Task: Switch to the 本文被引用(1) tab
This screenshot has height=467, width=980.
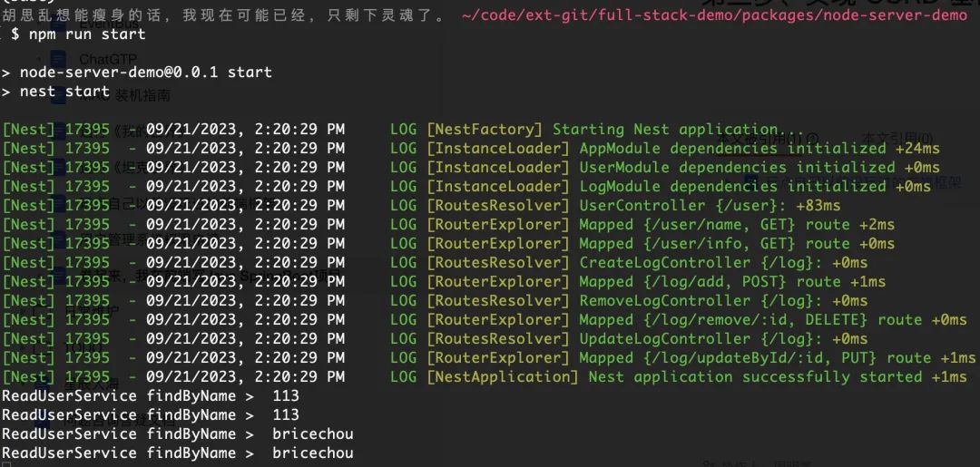Action: coord(769,137)
